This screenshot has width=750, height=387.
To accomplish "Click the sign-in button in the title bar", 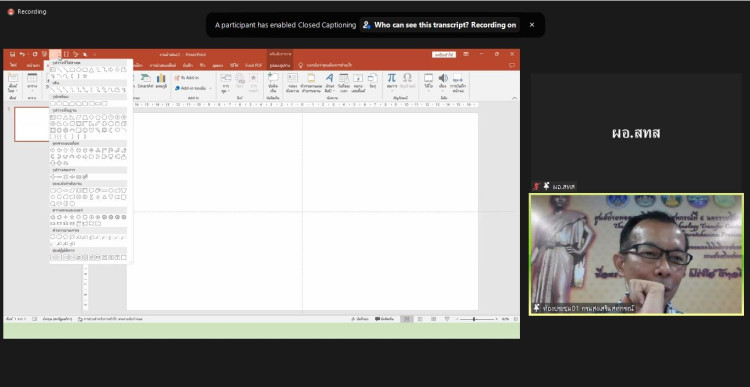I will [443, 55].
